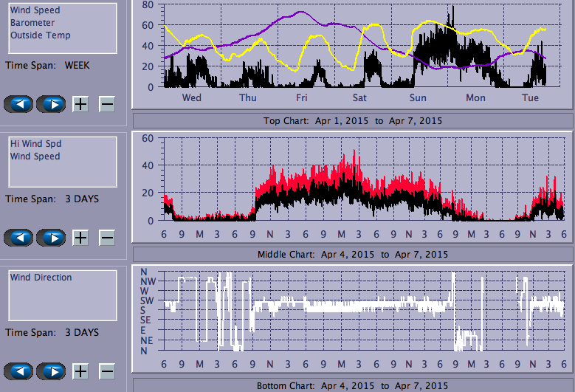This screenshot has height=392, width=575.
Task: Click the top chart's forward arrow button
Action: pos(51,104)
